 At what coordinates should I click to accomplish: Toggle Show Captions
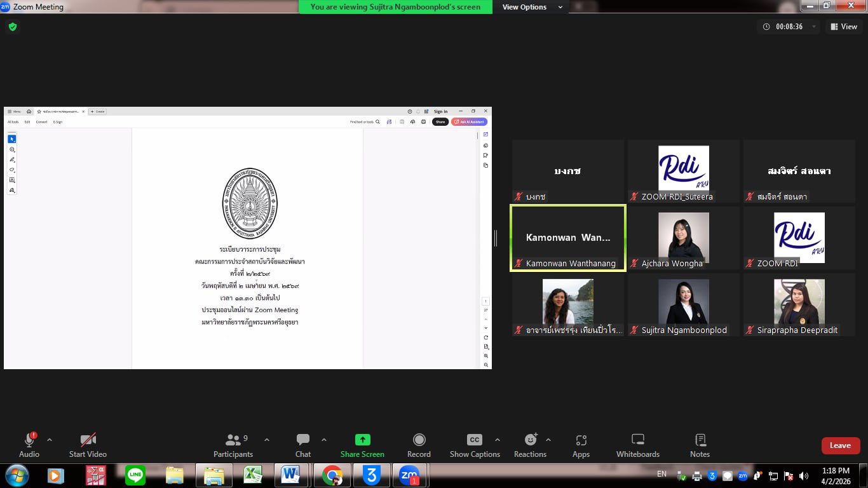coord(475,445)
